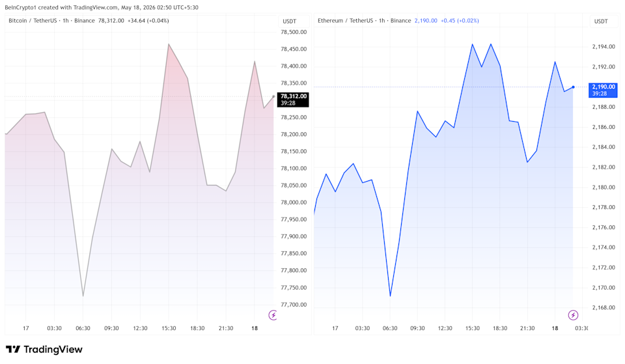Click the chart creation note mentioning BeInCrypto1
The width and height of the screenshot is (625, 364).
point(102,7)
